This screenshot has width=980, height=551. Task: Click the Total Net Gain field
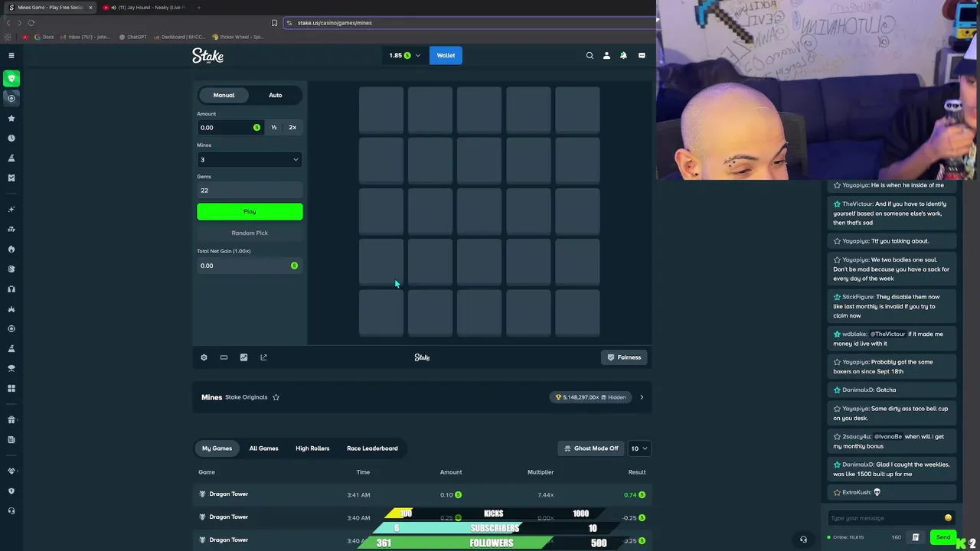pyautogui.click(x=250, y=266)
